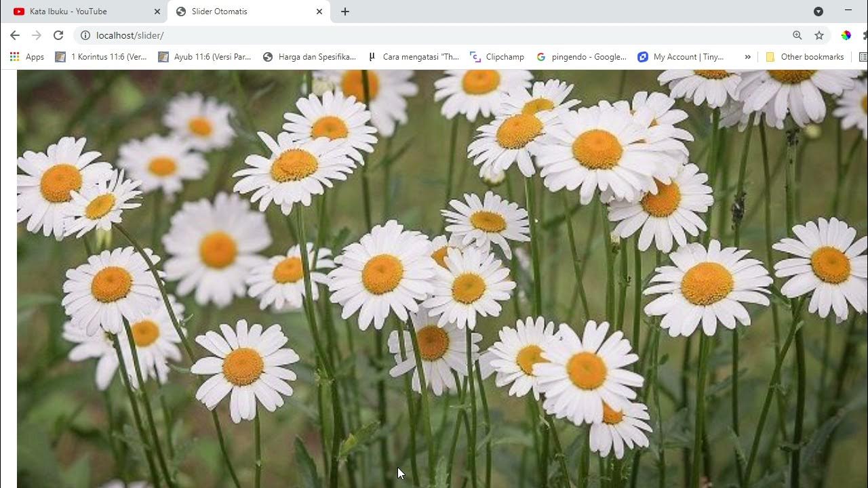Go back to the previous page
The image size is (868, 488).
[15, 35]
